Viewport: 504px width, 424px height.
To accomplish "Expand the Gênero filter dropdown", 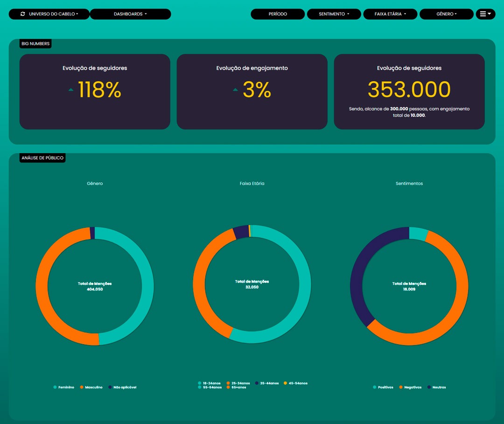I will coord(447,14).
